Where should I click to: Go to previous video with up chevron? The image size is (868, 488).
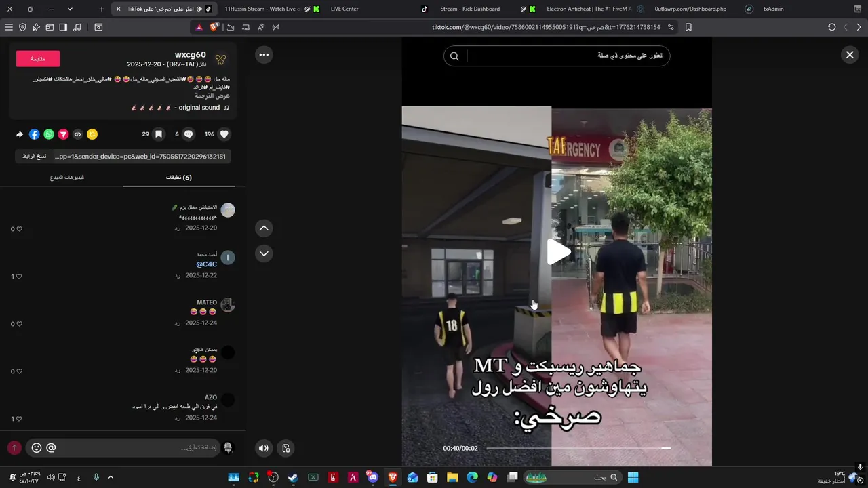(264, 228)
